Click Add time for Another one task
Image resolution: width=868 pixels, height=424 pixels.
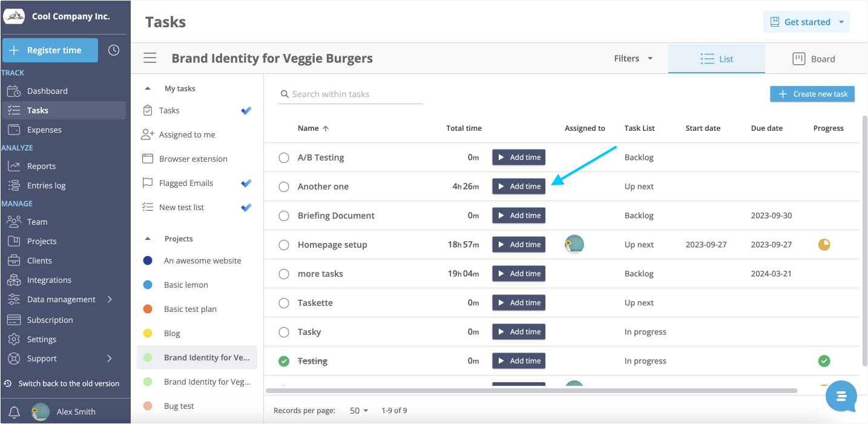pyautogui.click(x=519, y=187)
